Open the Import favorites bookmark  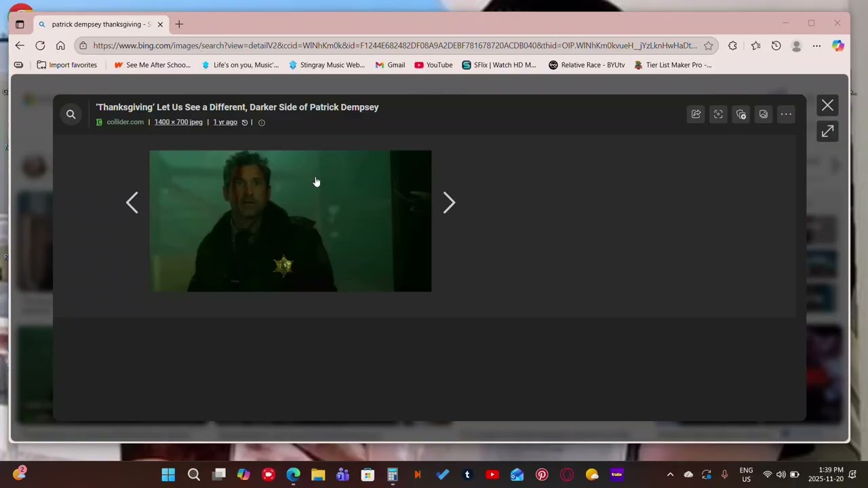(66, 65)
